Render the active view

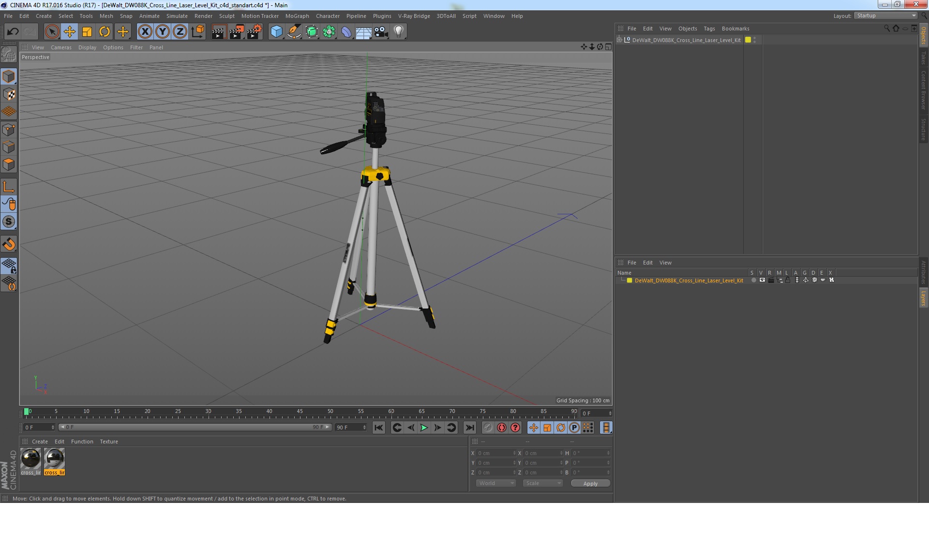(219, 32)
